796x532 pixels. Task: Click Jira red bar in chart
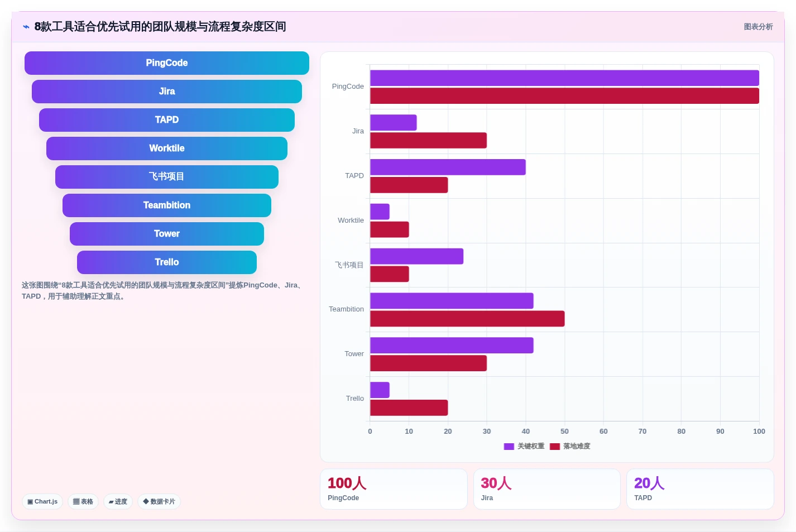click(428, 141)
